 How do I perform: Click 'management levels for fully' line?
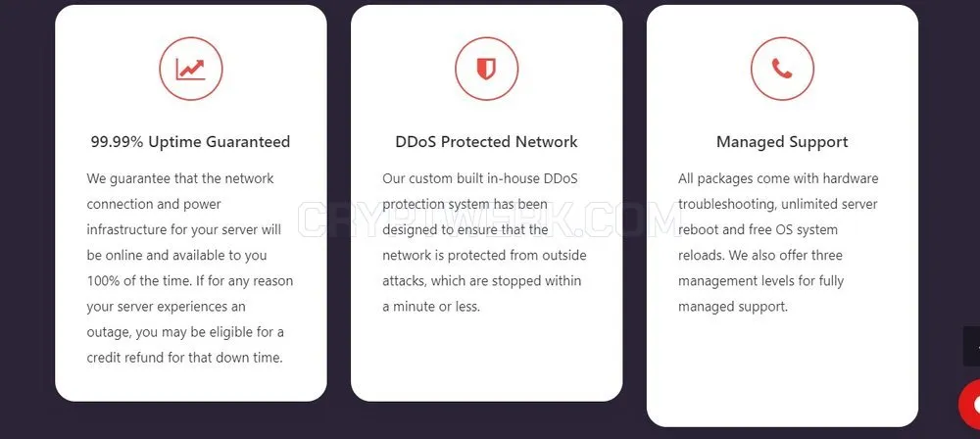(760, 281)
